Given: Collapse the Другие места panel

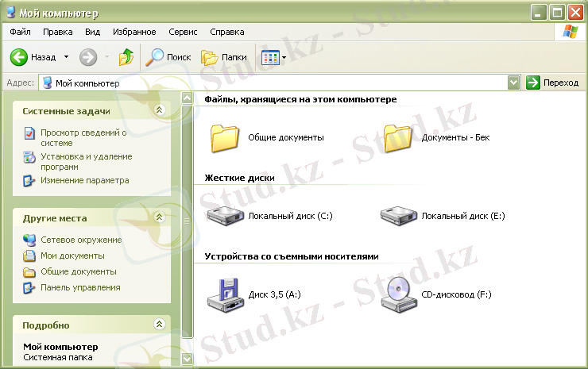Looking at the screenshot, I should (x=160, y=217).
